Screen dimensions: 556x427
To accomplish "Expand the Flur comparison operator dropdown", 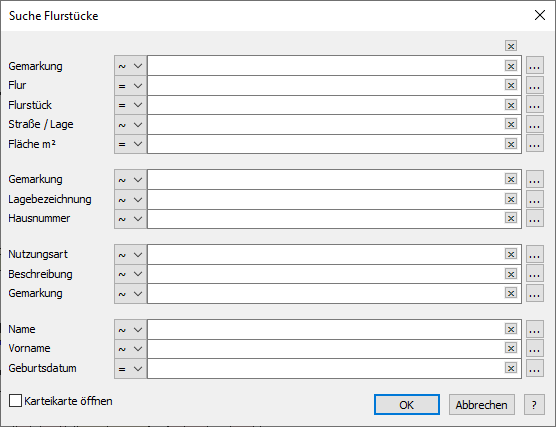I will (x=130, y=85).
